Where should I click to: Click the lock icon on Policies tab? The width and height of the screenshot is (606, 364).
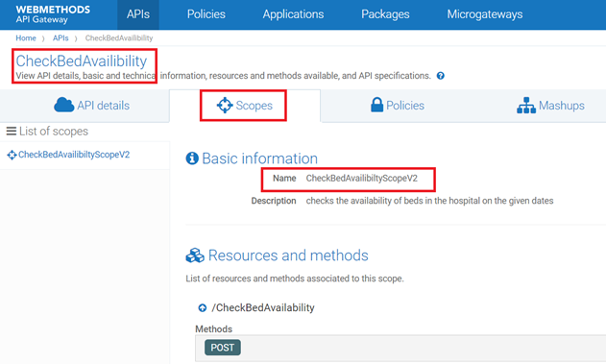(376, 105)
